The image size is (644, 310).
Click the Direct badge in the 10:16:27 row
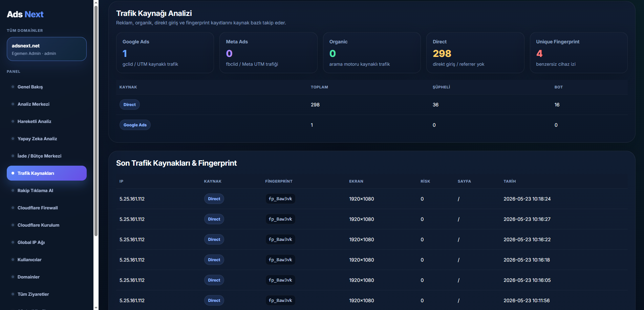tap(214, 219)
